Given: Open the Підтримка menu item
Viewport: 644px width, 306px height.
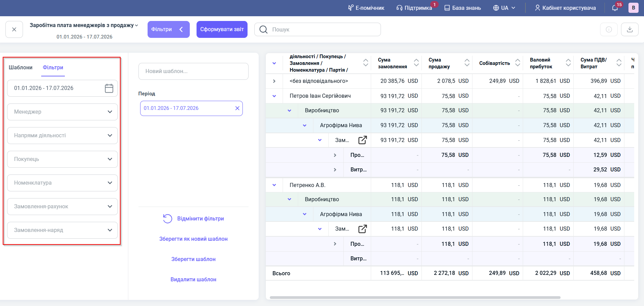Looking at the screenshot, I should (414, 8).
